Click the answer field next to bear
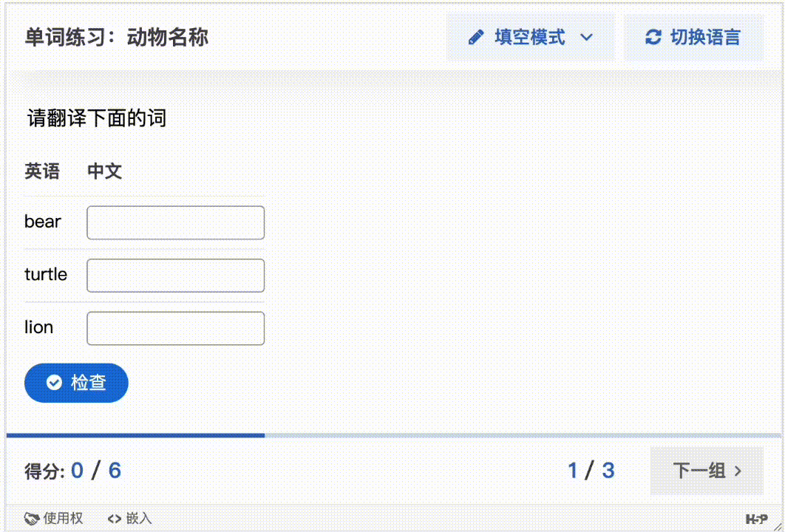Screen dimensions: 785x532 (175, 222)
